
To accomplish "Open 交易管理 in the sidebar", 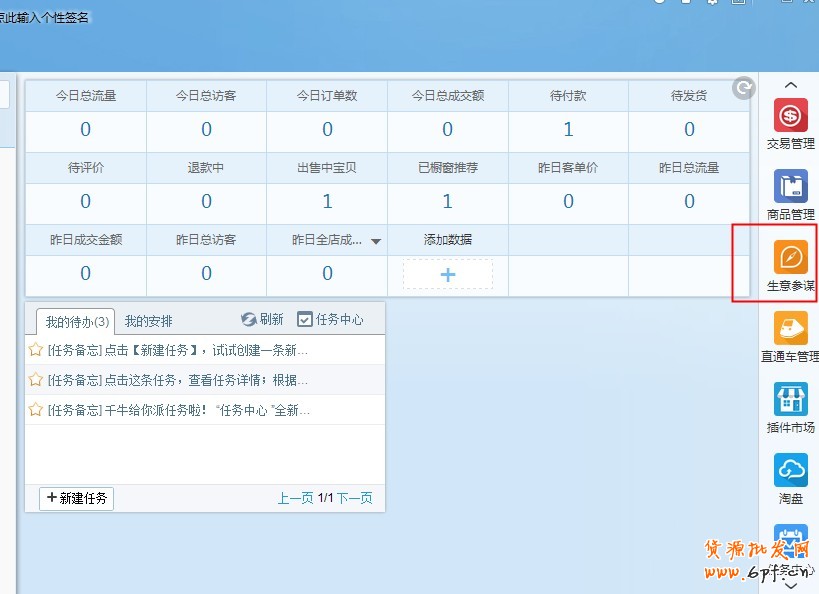I will [x=790, y=116].
